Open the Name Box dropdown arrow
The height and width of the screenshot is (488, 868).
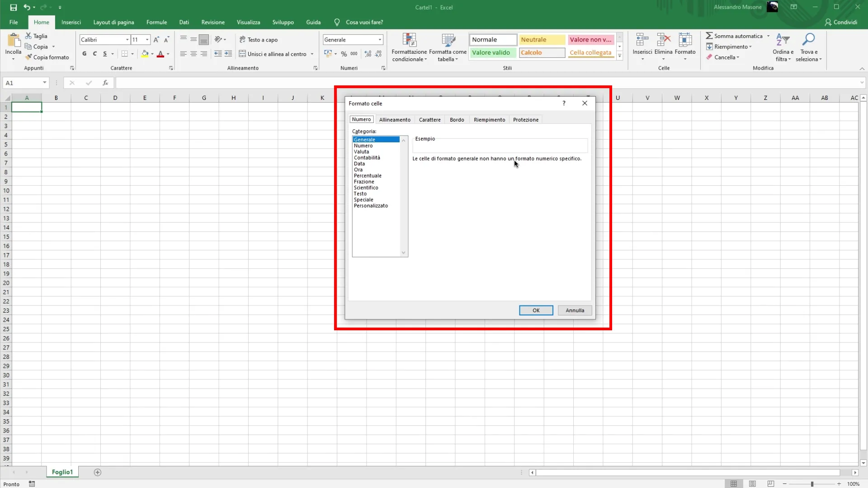[x=44, y=83]
